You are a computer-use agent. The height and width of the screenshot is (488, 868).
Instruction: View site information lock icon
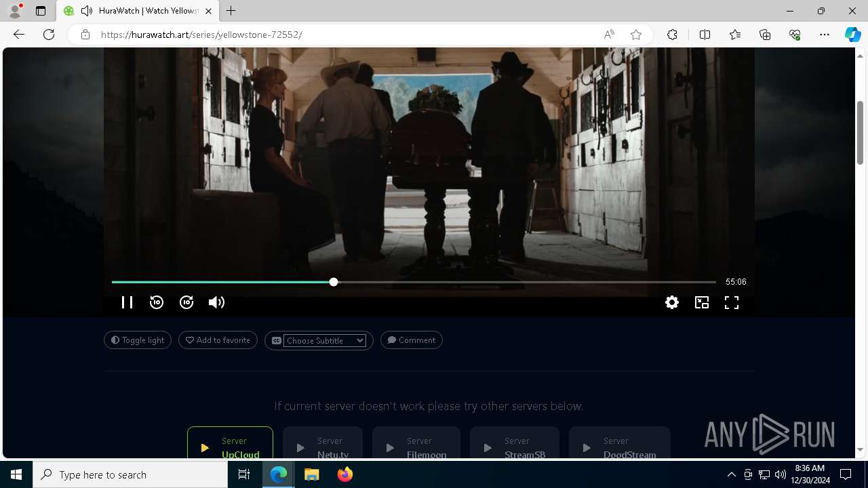[x=85, y=35]
